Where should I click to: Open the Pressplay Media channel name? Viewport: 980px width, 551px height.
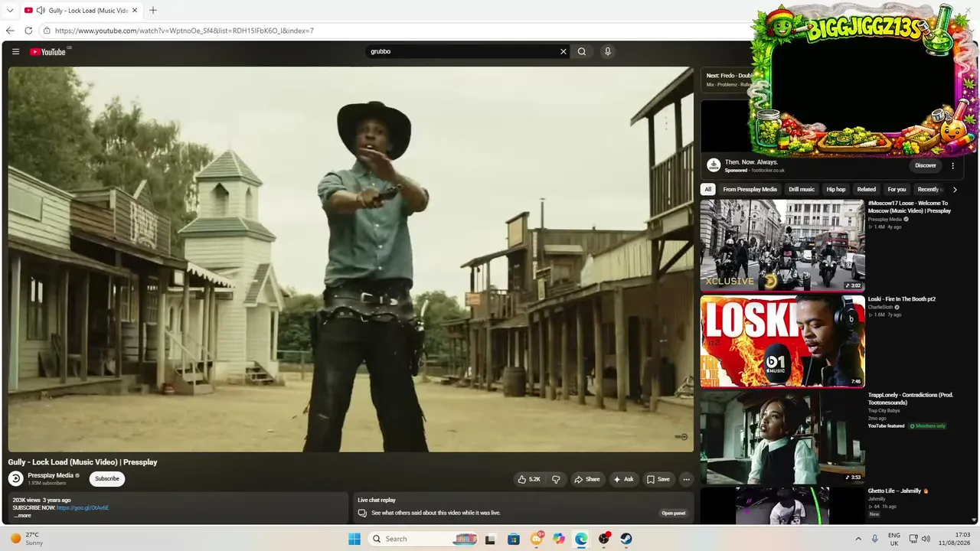pos(51,475)
